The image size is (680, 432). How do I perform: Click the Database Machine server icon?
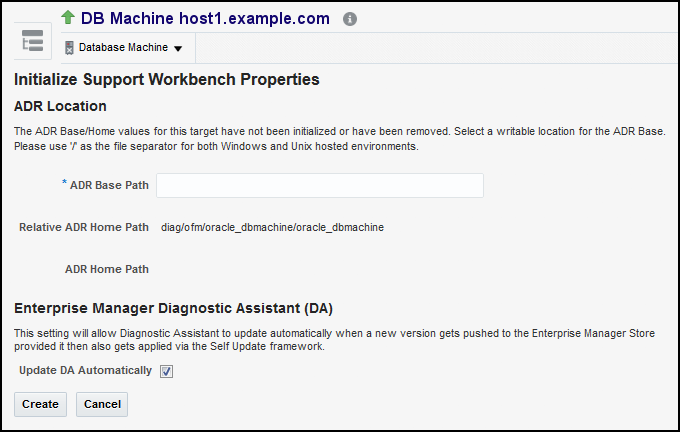click(69, 48)
